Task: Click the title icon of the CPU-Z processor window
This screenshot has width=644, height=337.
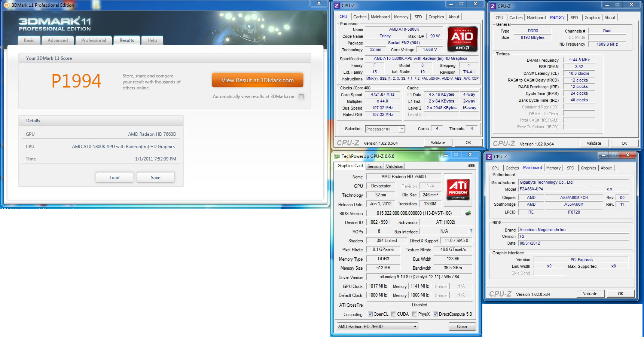Action: (337, 6)
